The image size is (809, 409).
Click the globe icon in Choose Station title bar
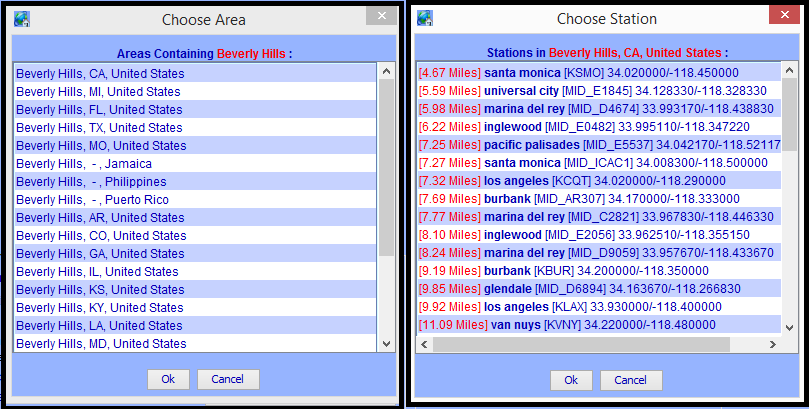point(425,18)
